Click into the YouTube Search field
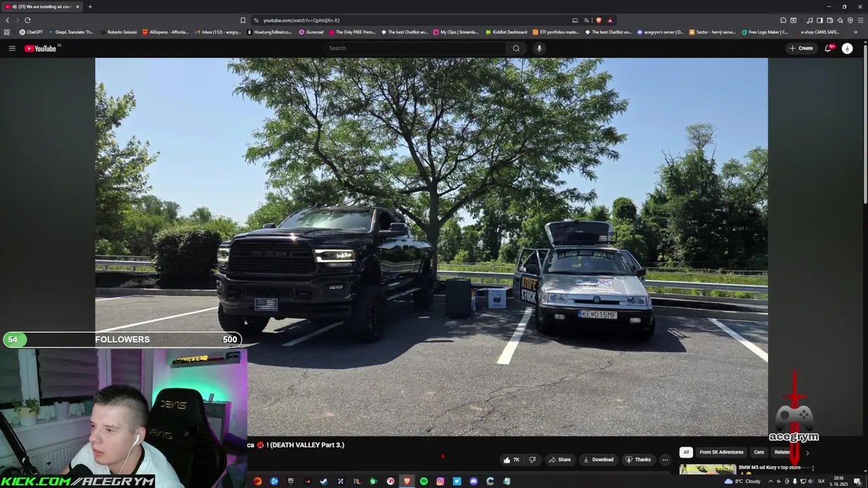 tap(415, 48)
